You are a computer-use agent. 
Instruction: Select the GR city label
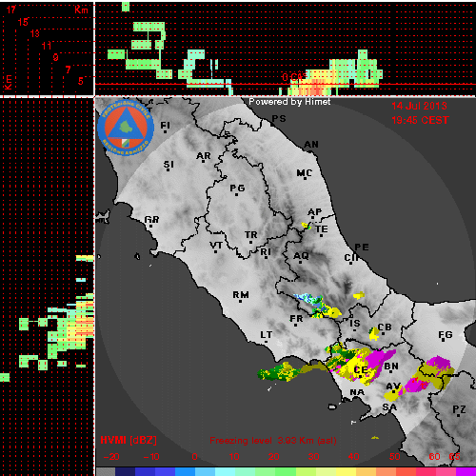click(151, 220)
